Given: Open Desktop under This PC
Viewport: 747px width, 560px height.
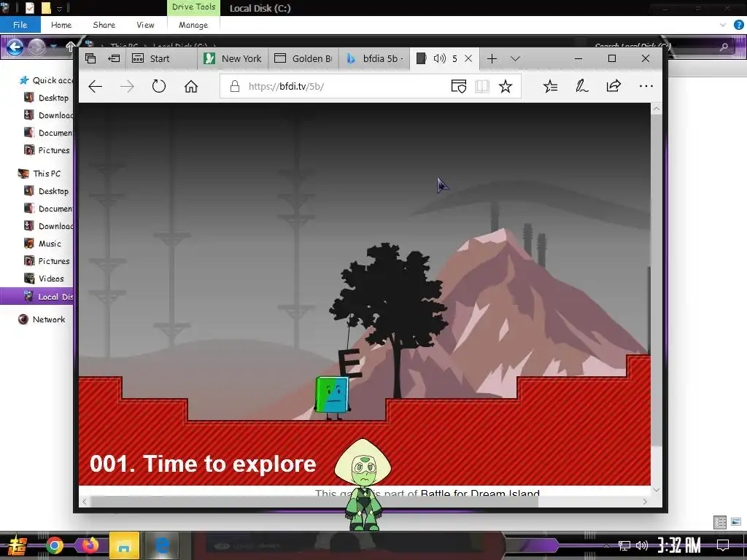Looking at the screenshot, I should coord(47,191).
